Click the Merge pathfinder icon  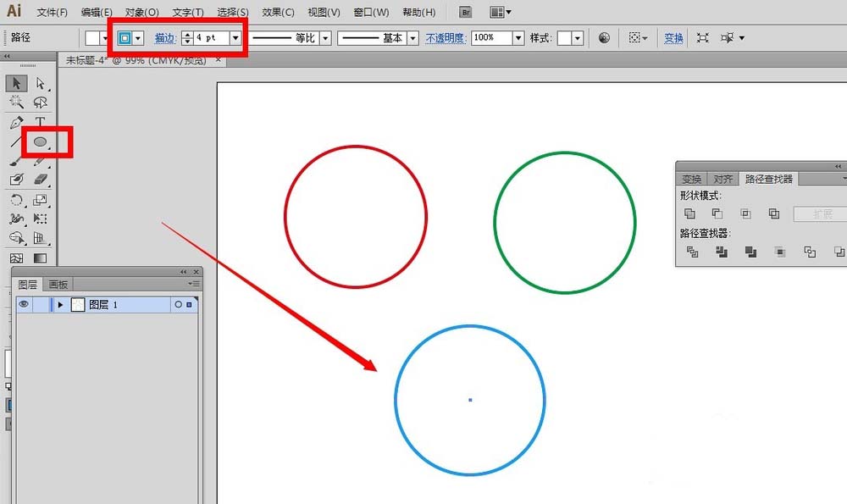click(750, 252)
